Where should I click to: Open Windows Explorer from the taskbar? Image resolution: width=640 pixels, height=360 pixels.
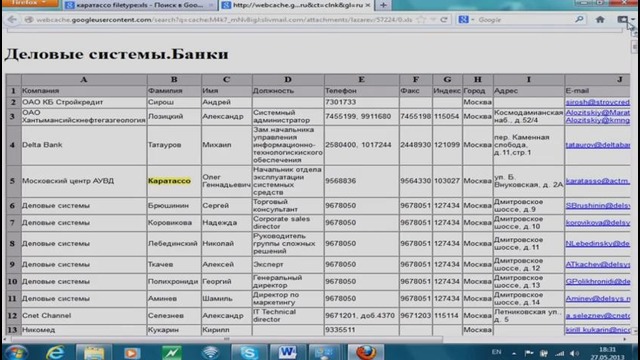[94, 352]
